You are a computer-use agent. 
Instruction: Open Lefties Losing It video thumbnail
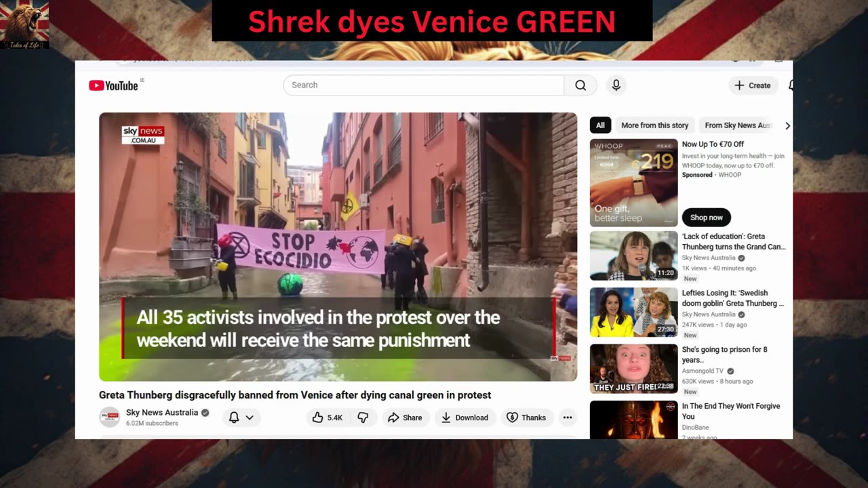coord(634,312)
